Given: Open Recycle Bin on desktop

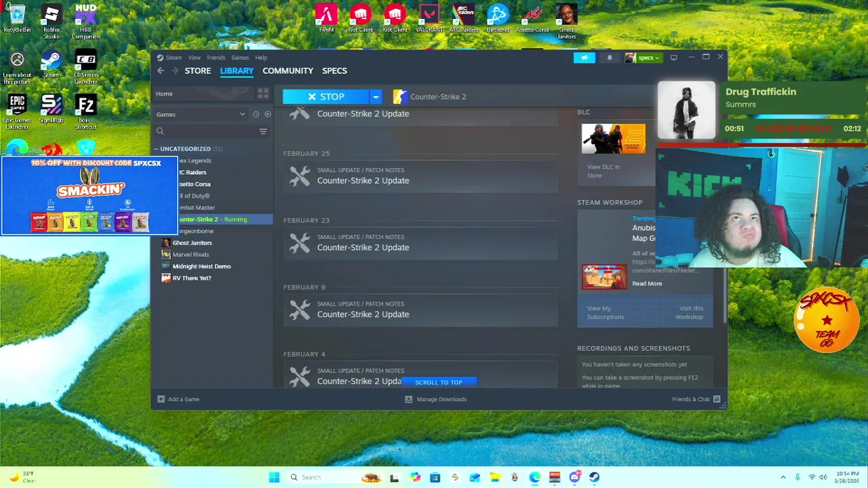Looking at the screenshot, I should point(17,18).
